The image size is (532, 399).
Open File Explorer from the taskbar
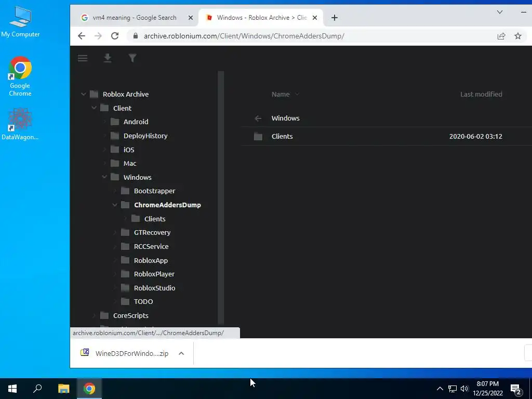point(63,389)
